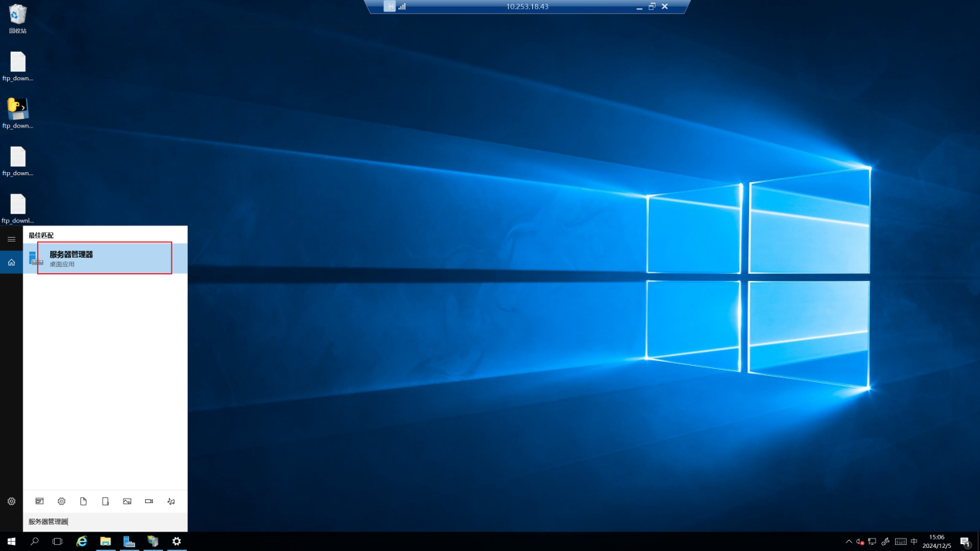Expand the search panel hamburger menu
The width and height of the screenshot is (980, 551).
pos(12,239)
